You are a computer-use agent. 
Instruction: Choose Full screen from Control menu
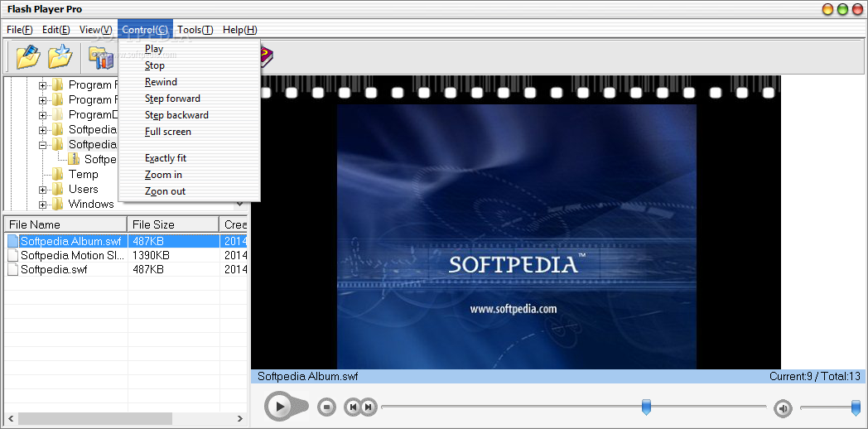pyautogui.click(x=190, y=132)
